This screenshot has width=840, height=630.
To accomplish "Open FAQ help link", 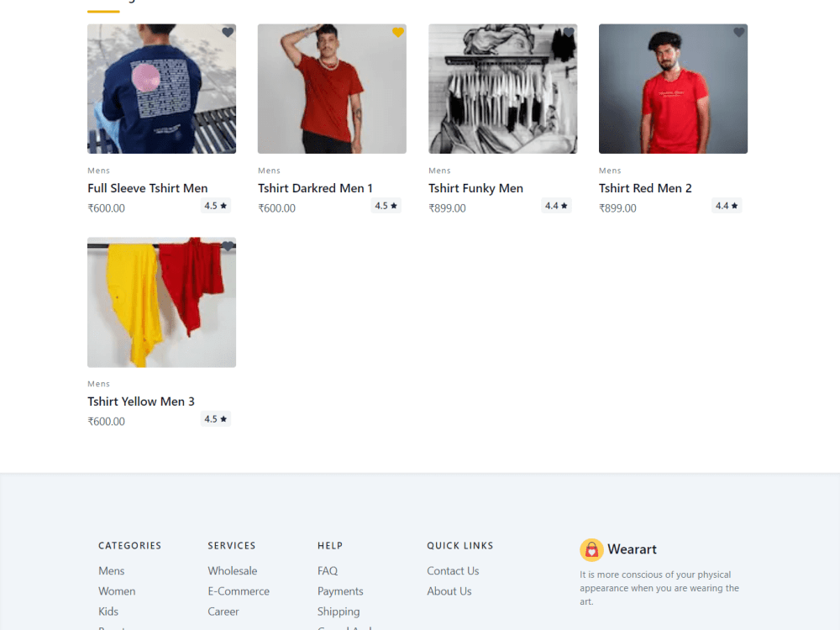I will click(x=328, y=570).
